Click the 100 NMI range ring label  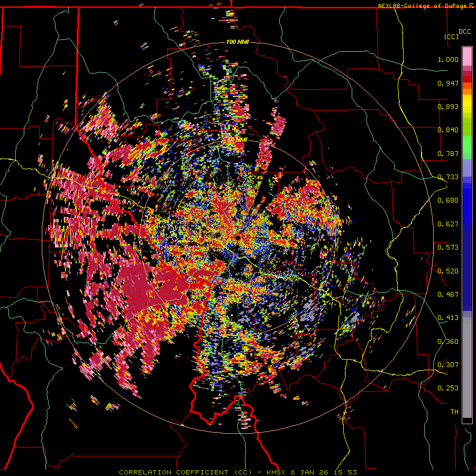(237, 42)
